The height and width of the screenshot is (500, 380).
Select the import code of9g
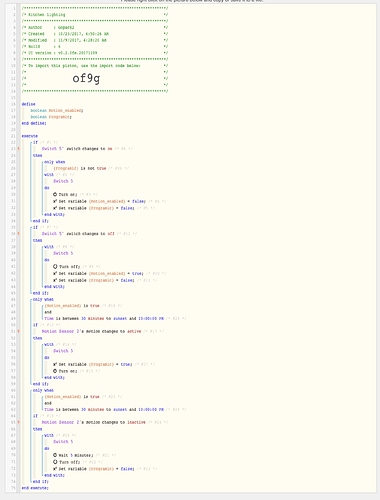pyautogui.click(x=86, y=78)
